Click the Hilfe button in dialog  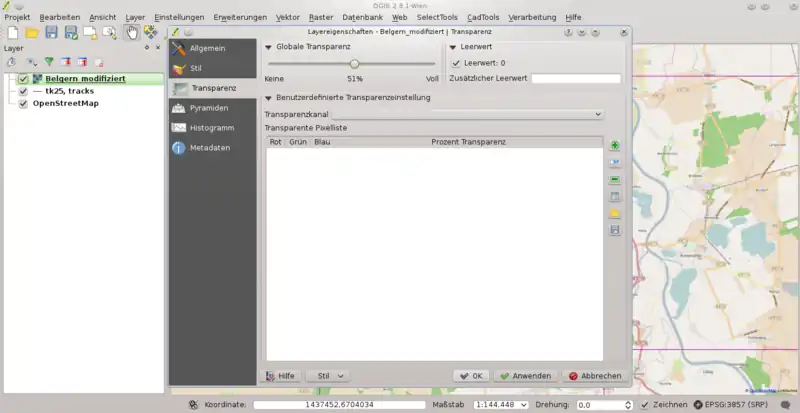tap(280, 376)
